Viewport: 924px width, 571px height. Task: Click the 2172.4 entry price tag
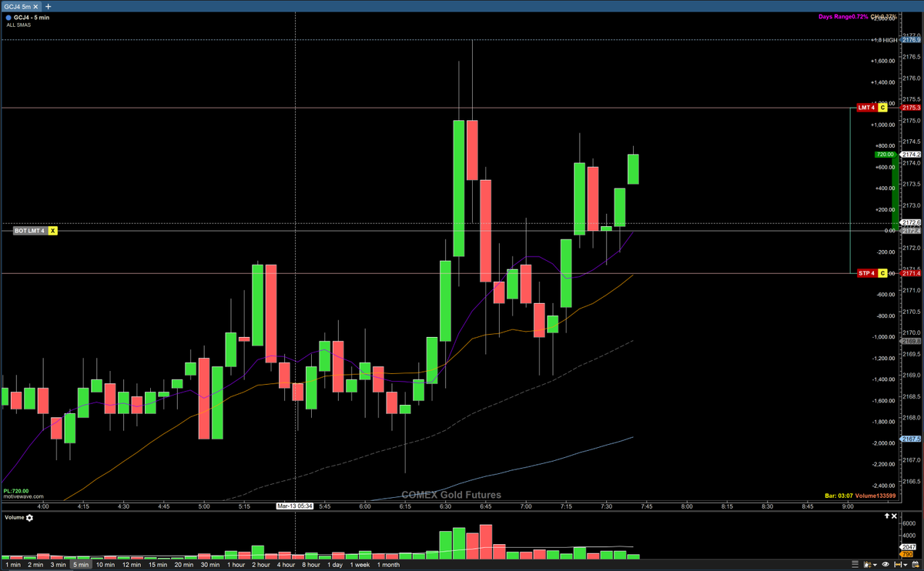(910, 230)
